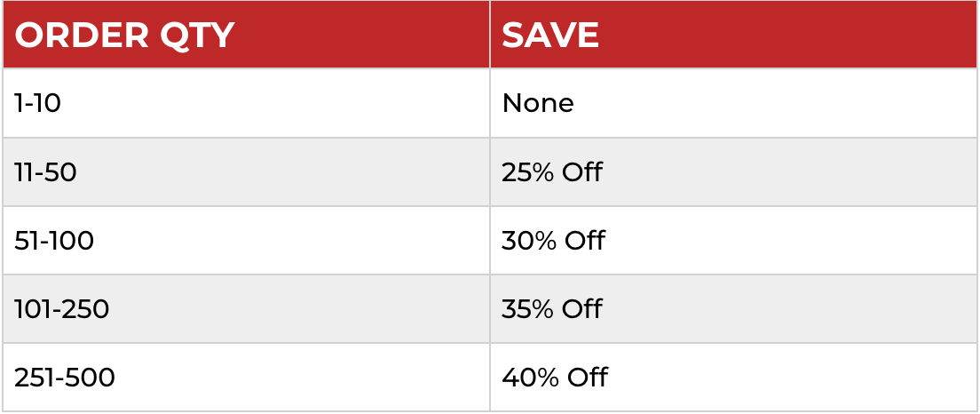Click the 30% Off savings text
Screen dimensions: 980x414
point(553,241)
